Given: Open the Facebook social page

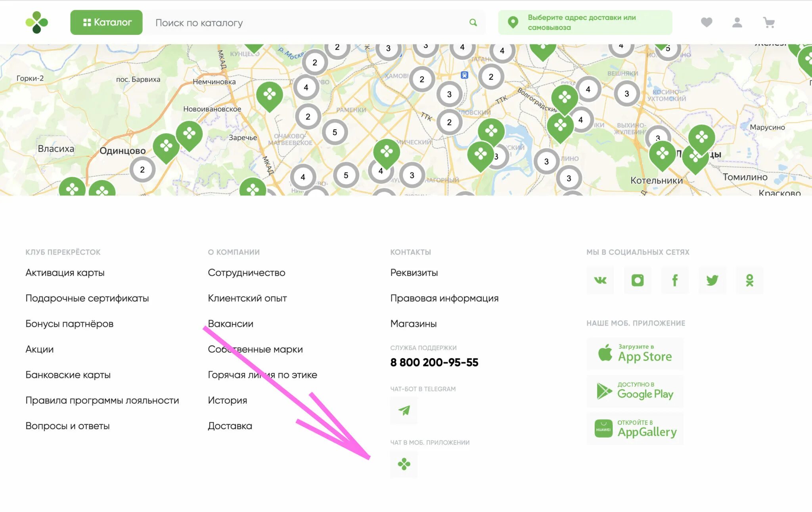Looking at the screenshot, I should (674, 280).
